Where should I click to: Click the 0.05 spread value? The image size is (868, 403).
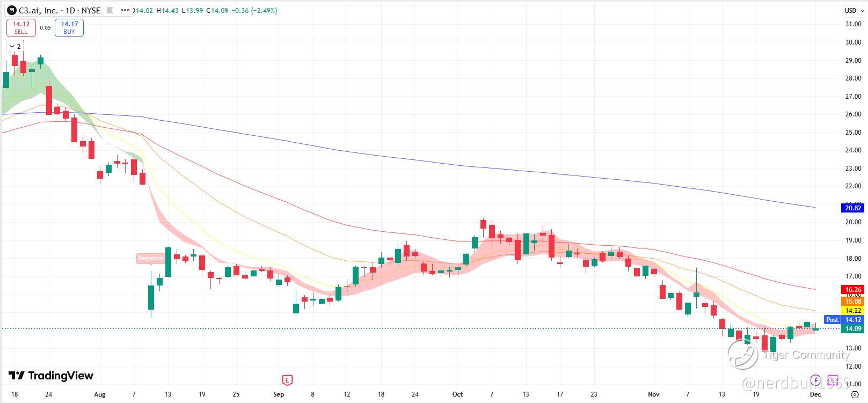point(45,28)
